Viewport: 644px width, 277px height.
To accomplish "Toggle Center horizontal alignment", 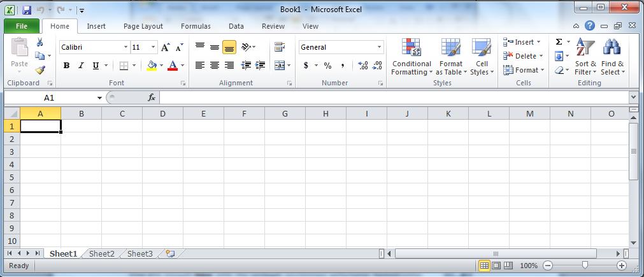I will pos(215,65).
